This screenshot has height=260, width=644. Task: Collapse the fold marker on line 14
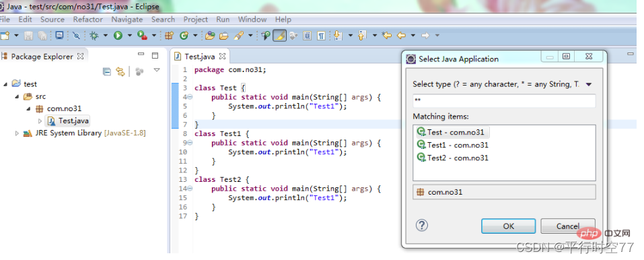click(190, 189)
